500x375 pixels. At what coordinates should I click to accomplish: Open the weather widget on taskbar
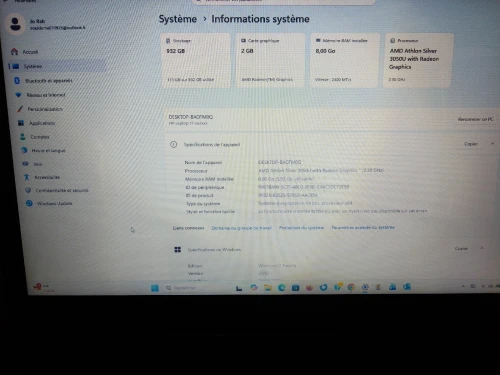(x=43, y=287)
